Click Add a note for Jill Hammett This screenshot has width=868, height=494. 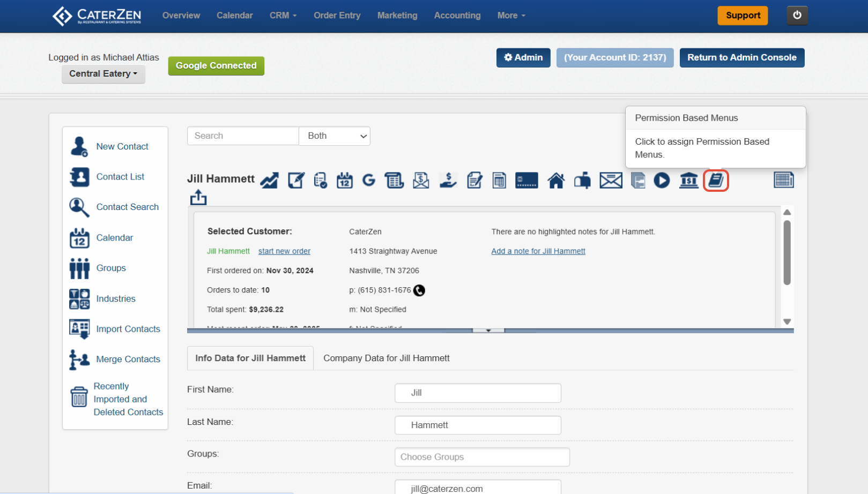(x=538, y=251)
